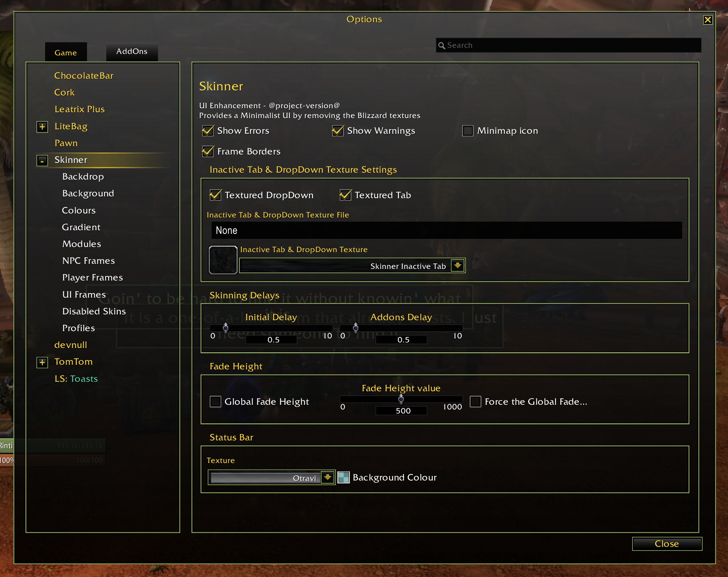The image size is (728, 577).
Task: Click the Initial Delay slider handle
Action: tap(225, 327)
